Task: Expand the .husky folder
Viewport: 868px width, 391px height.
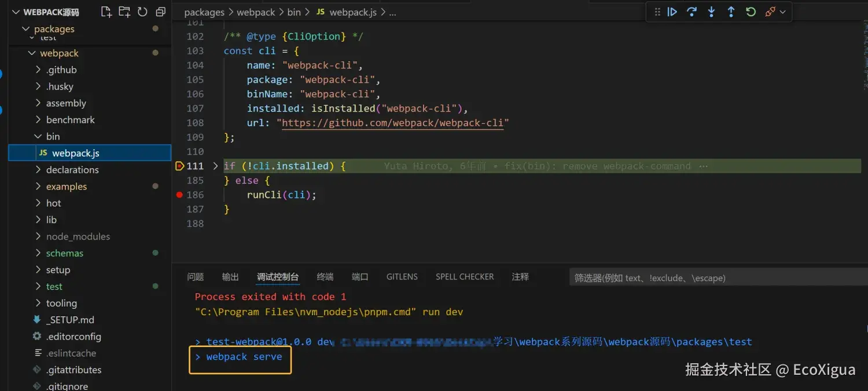Action: [x=38, y=87]
